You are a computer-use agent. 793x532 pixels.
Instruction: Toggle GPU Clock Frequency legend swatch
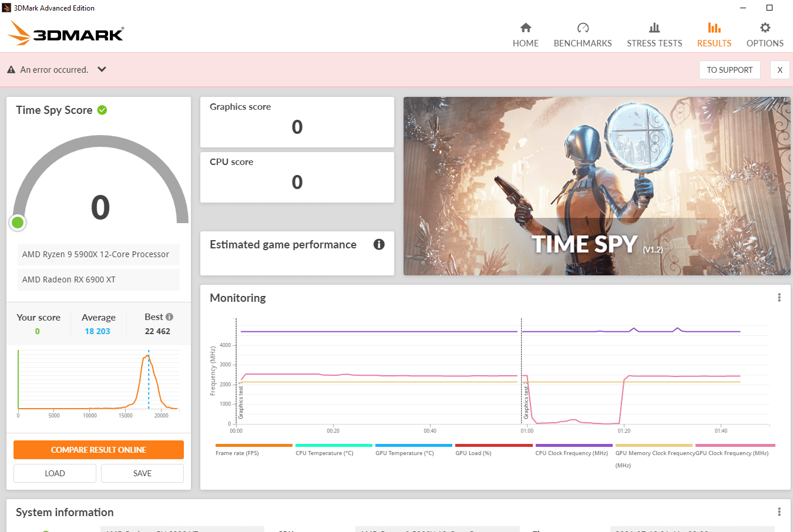(735, 445)
